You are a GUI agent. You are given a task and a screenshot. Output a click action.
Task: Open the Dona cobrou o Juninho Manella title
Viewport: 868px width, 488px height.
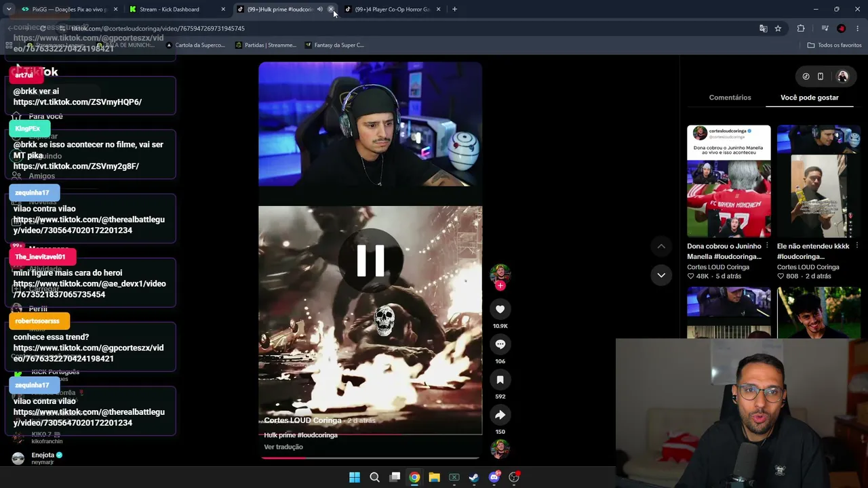724,251
